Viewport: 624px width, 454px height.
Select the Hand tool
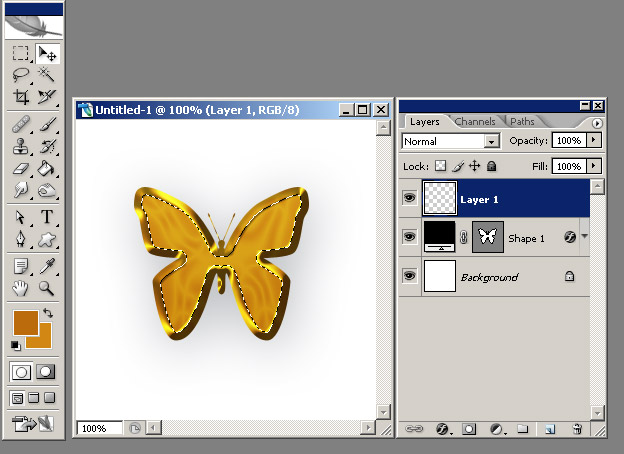coord(20,288)
